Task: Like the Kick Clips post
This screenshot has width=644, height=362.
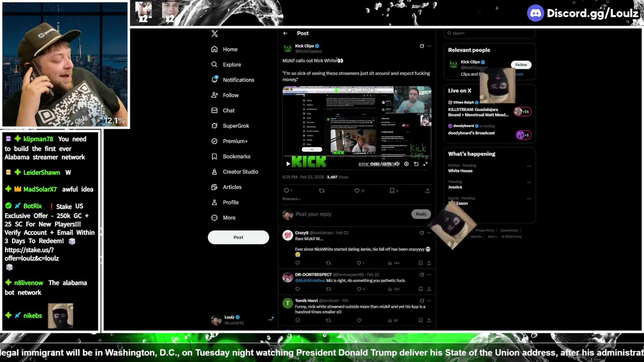Action: [x=359, y=191]
